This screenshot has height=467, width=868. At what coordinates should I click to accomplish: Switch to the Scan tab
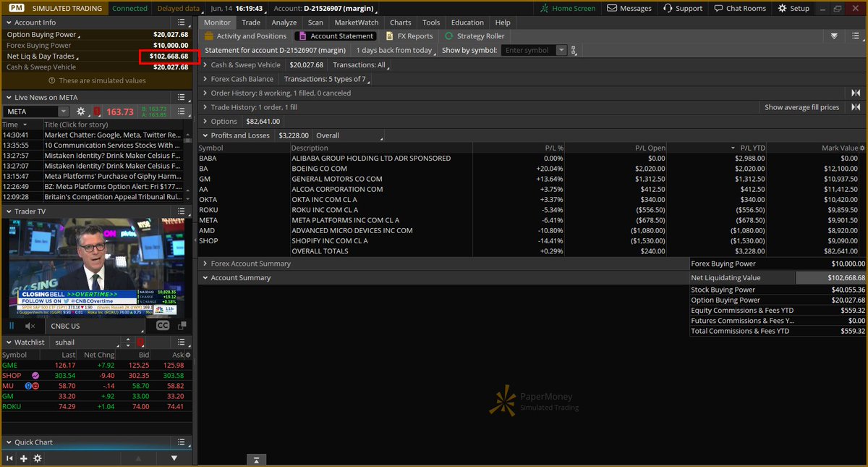[315, 22]
